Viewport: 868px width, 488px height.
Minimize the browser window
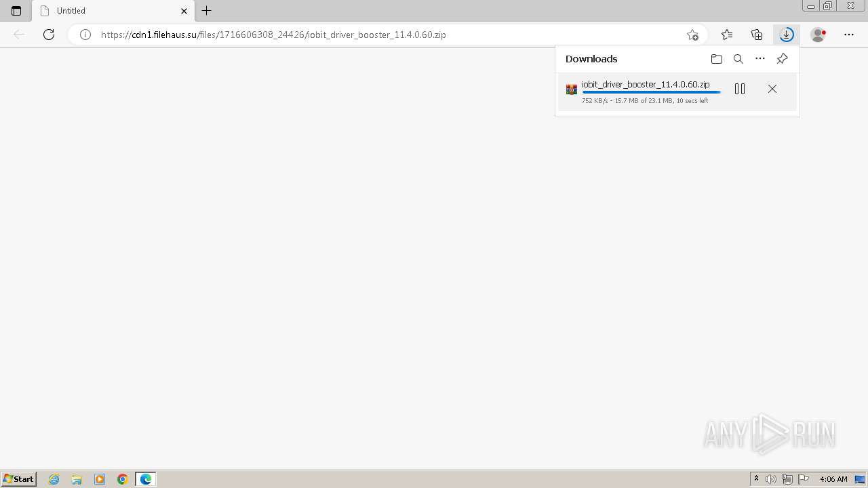811,6
